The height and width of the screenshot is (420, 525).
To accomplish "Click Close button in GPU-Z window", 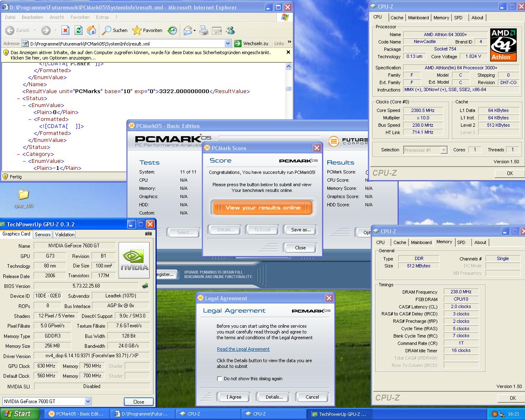I will pos(139,402).
